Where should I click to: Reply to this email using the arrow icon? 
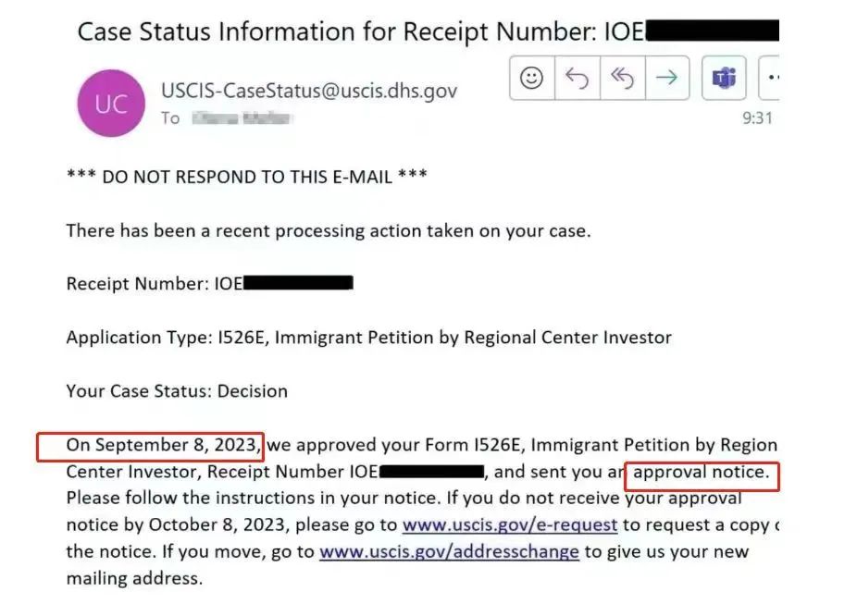click(x=577, y=78)
